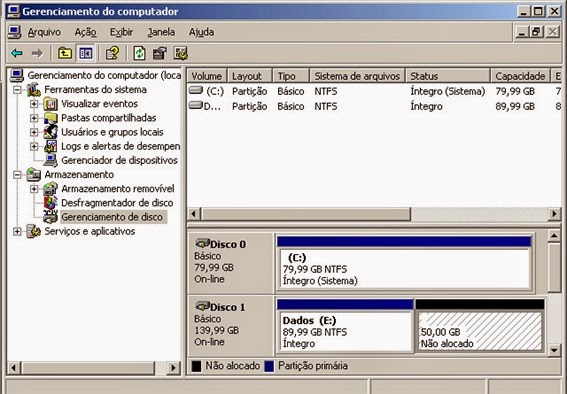Click tree pane scrollbar left arrow
567x394 pixels.
[14, 368]
